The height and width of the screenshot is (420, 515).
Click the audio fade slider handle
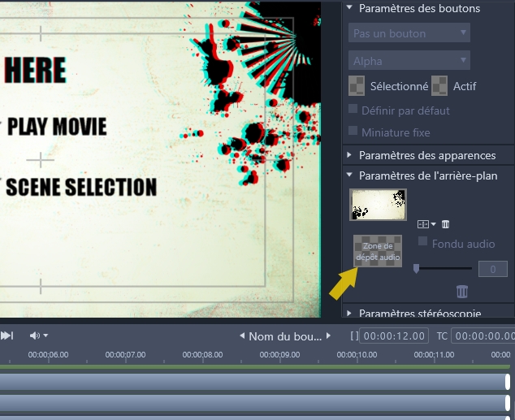(x=416, y=269)
